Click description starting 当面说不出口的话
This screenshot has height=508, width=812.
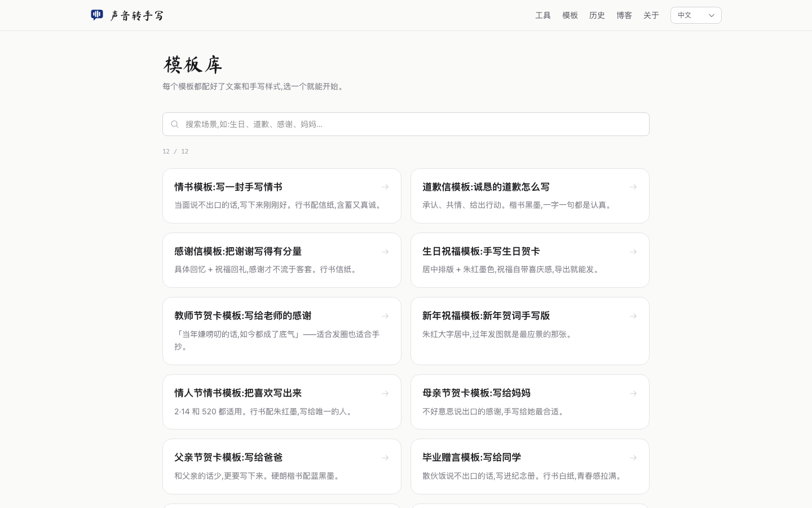(x=279, y=205)
